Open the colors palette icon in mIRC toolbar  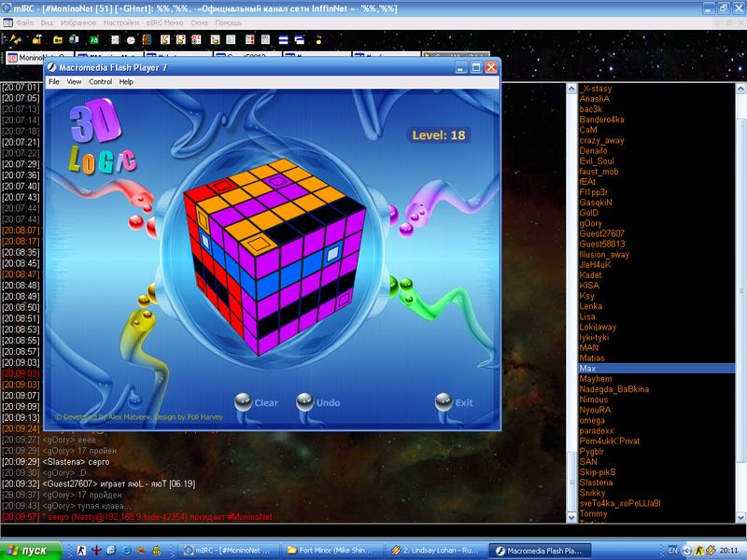tap(147, 40)
